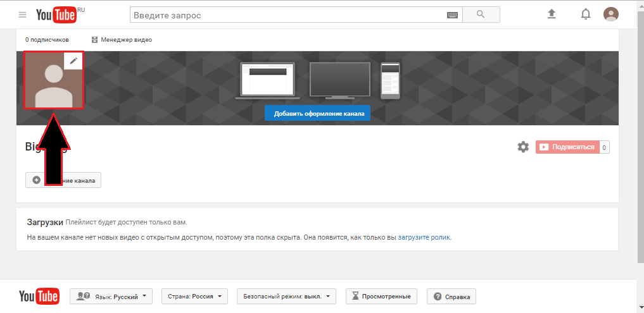Click the upload video arrow icon
Screen dimensions: 644x313
tap(551, 14)
